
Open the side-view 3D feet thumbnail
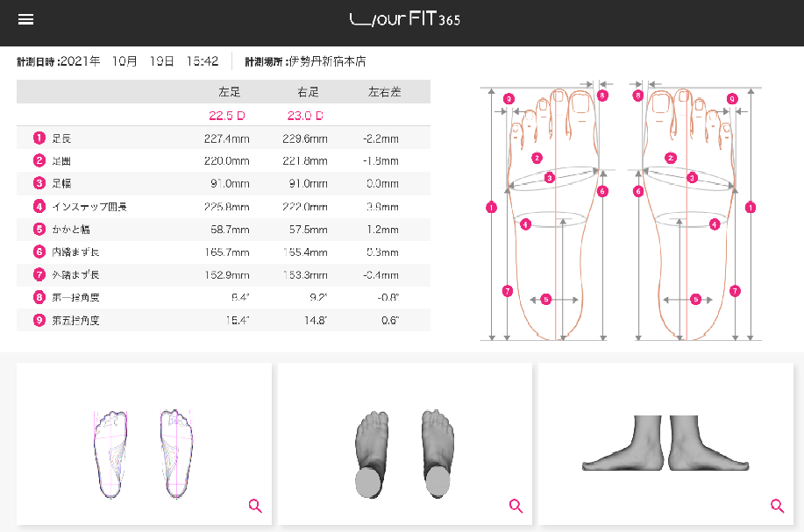pos(666,443)
